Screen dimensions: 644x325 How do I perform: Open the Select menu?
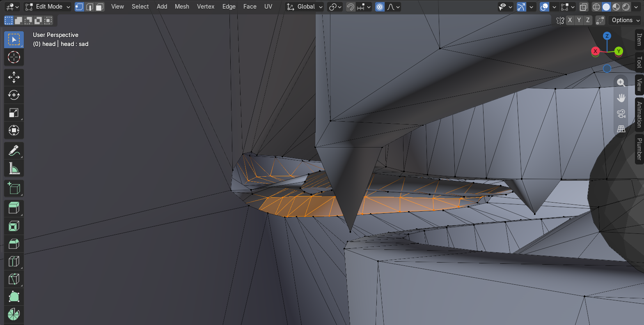[140, 7]
